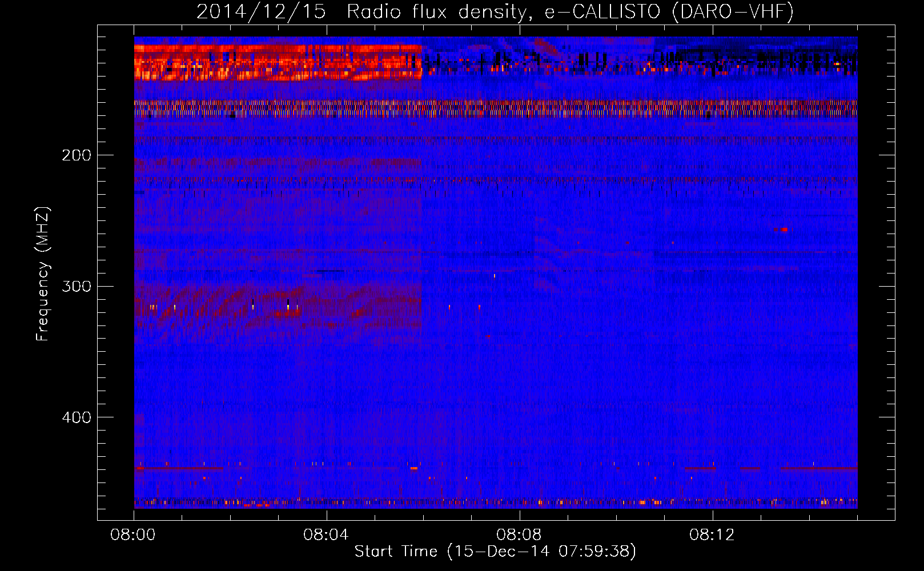This screenshot has width=924, height=571.
Task: Click the 08:08 time tick label
Action: point(519,534)
